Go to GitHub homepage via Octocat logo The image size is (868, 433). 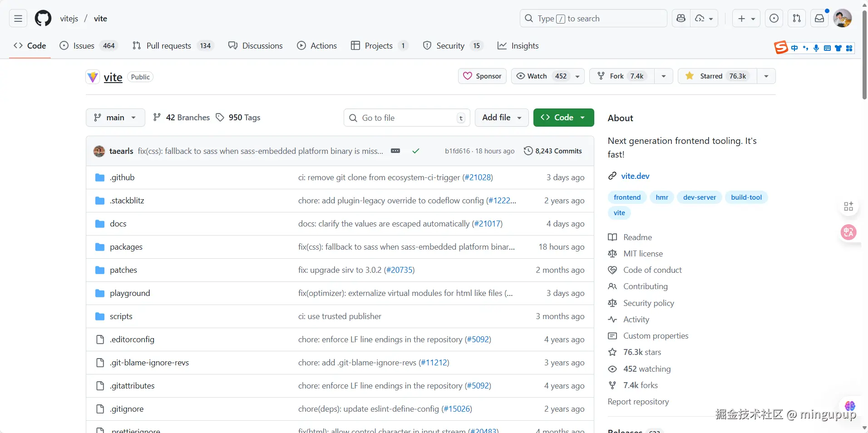point(43,19)
